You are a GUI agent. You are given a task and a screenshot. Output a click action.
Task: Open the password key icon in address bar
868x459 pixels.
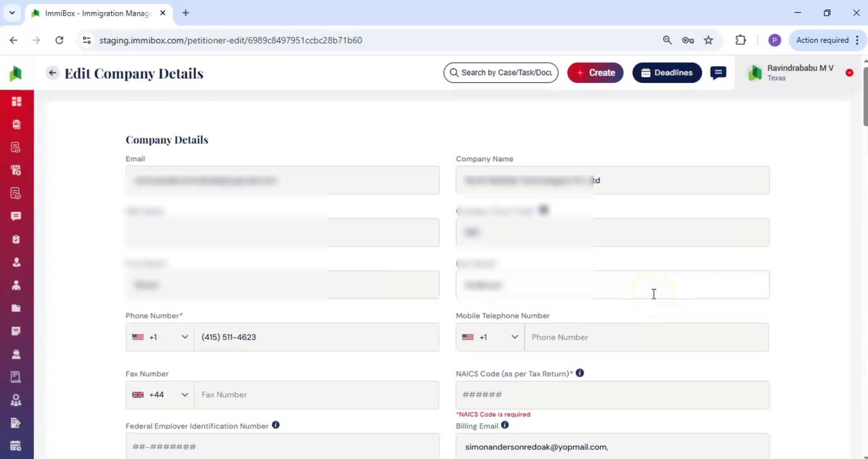coord(688,40)
